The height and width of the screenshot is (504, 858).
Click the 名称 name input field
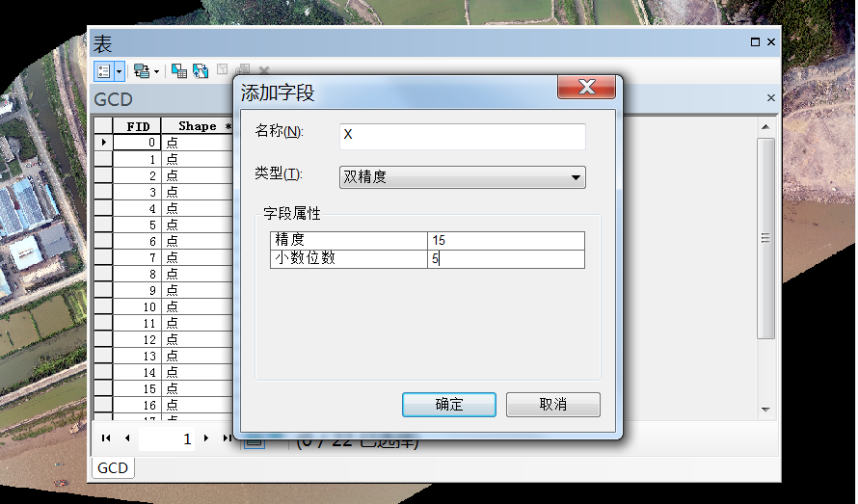tap(463, 136)
